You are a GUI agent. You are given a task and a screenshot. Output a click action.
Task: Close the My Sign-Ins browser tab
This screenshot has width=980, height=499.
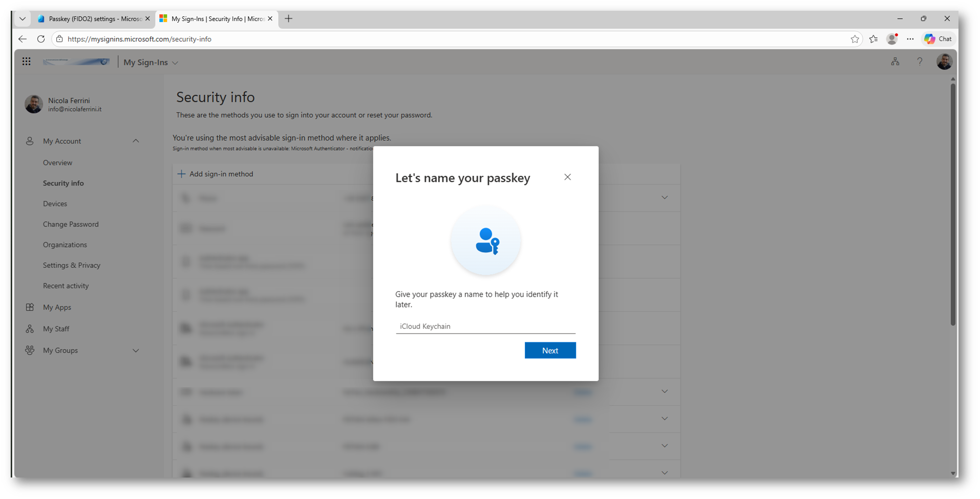(x=270, y=19)
